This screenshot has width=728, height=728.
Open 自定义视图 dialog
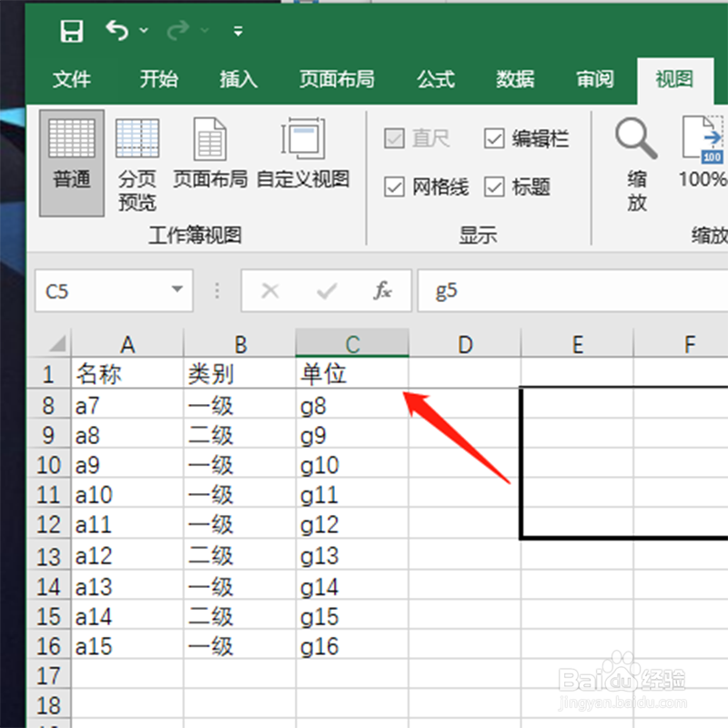point(303,153)
